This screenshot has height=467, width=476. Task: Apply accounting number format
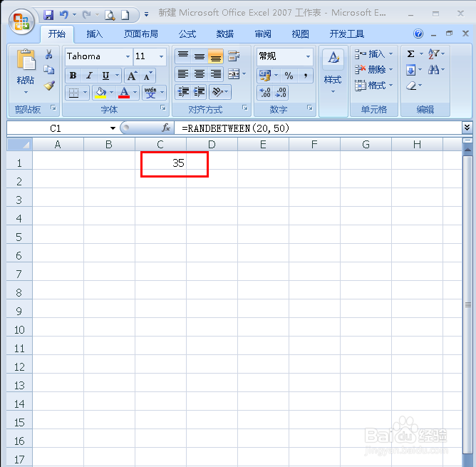point(265,76)
